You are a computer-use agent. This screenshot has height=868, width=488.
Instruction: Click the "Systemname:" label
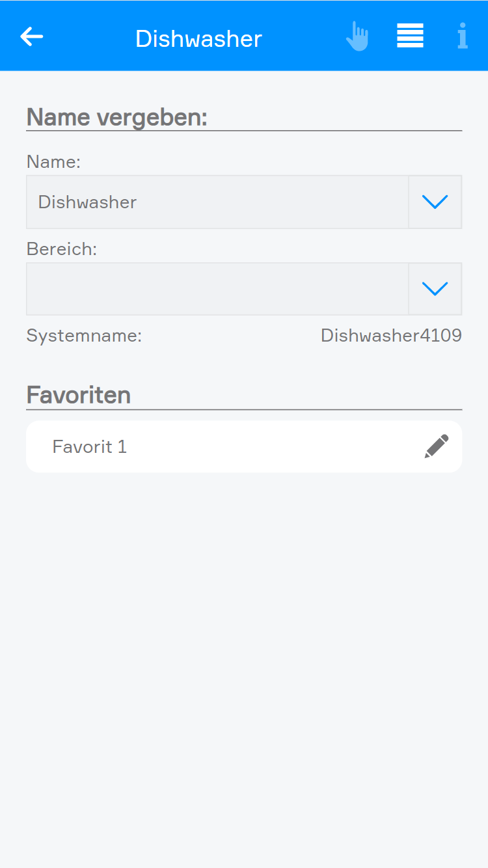(84, 336)
